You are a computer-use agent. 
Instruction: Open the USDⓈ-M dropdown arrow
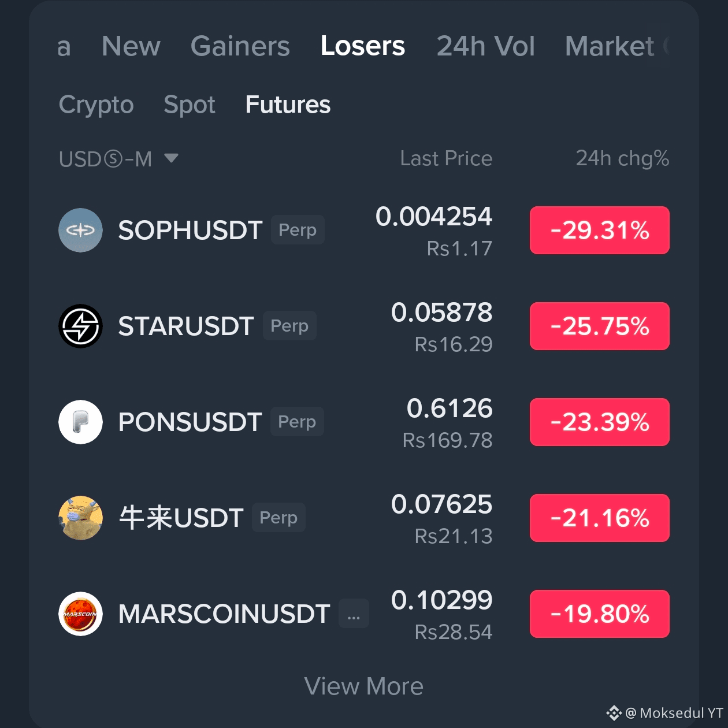pyautogui.click(x=171, y=158)
